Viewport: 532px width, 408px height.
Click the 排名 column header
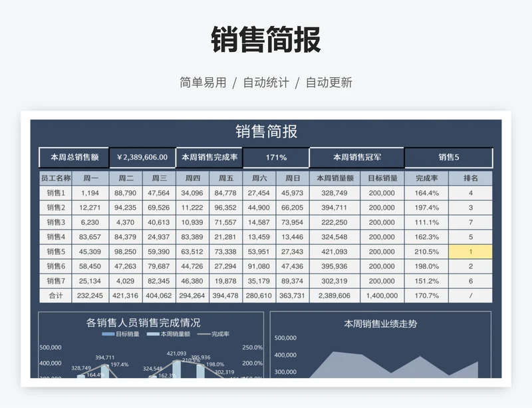[x=471, y=178]
